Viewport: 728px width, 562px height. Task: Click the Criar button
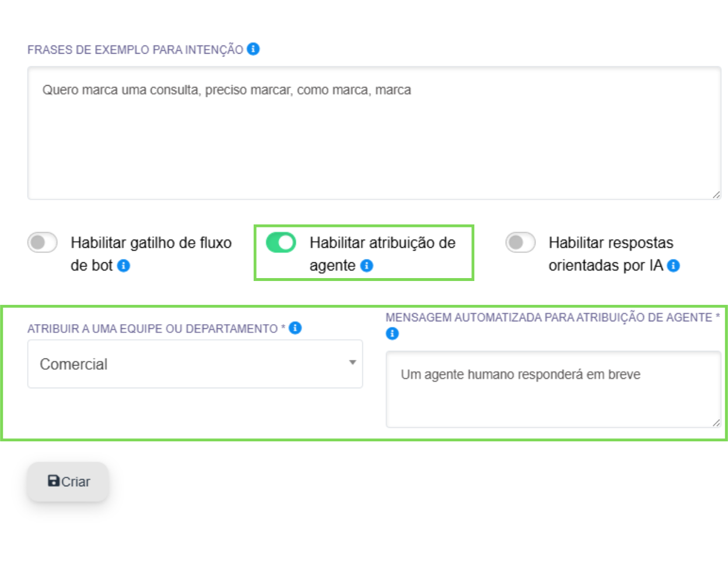coord(68,482)
